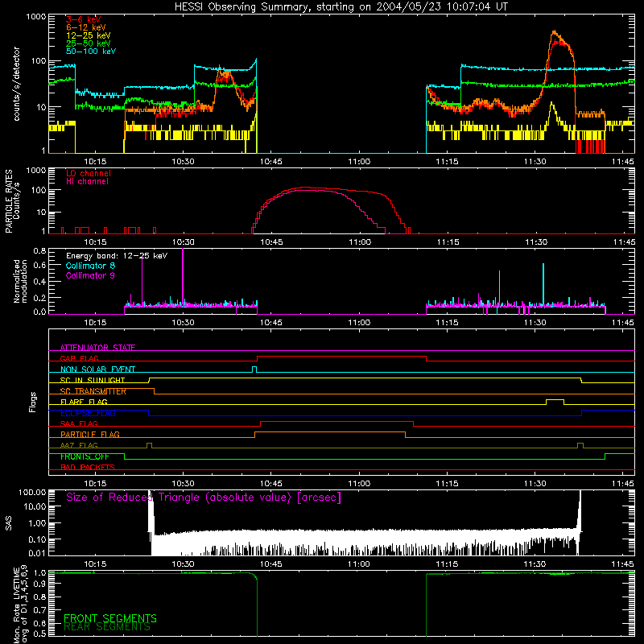
Task: Click the 0.2 tick on the modulation axis
Action: click(39, 298)
